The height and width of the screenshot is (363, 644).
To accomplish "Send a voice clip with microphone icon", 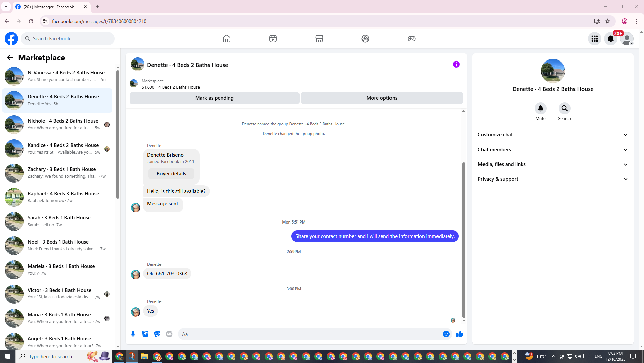I will (133, 334).
